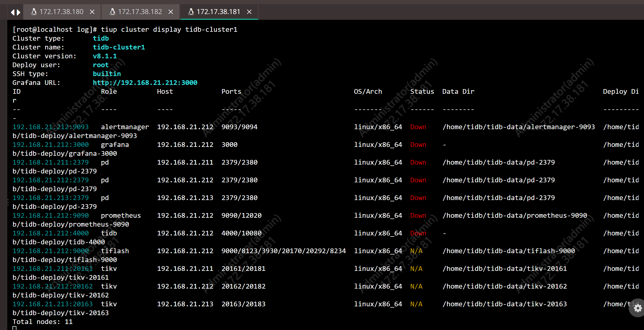The width and height of the screenshot is (644, 330).
Task: Click node ID 192.168.21.212:9093
Action: (51, 127)
